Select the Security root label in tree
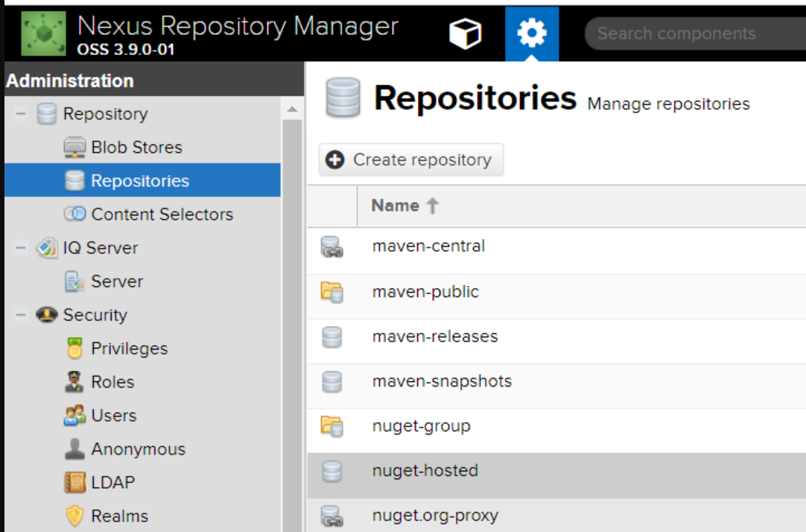Screen dimensions: 806x532 [x=95, y=315]
